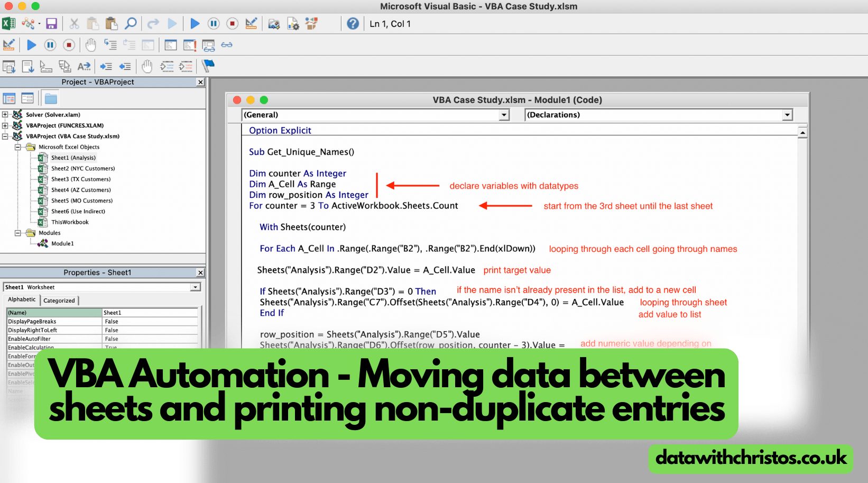Click the Help question mark button
The image size is (868, 483).
353,23
